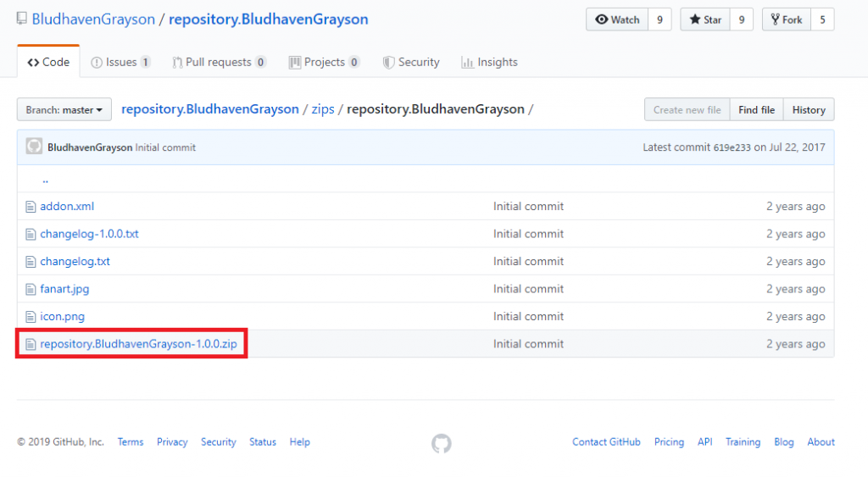Screen dimensions: 868x477
Task: Open the BludhavenGrayson owner profile link
Action: tap(93, 19)
